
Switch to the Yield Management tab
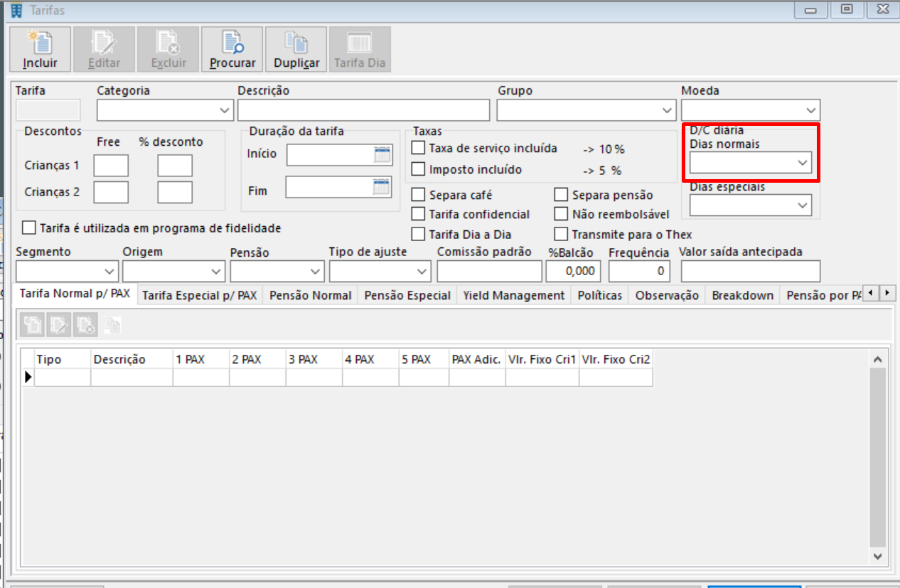click(x=514, y=296)
